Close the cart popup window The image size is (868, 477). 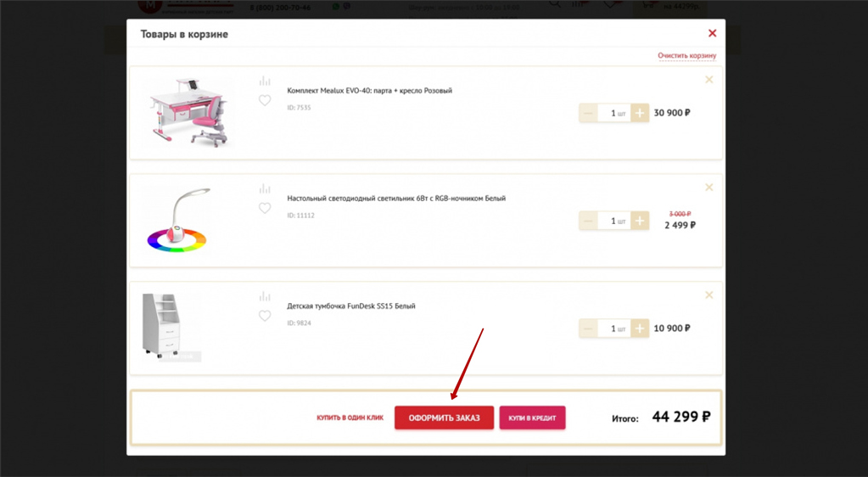click(712, 33)
